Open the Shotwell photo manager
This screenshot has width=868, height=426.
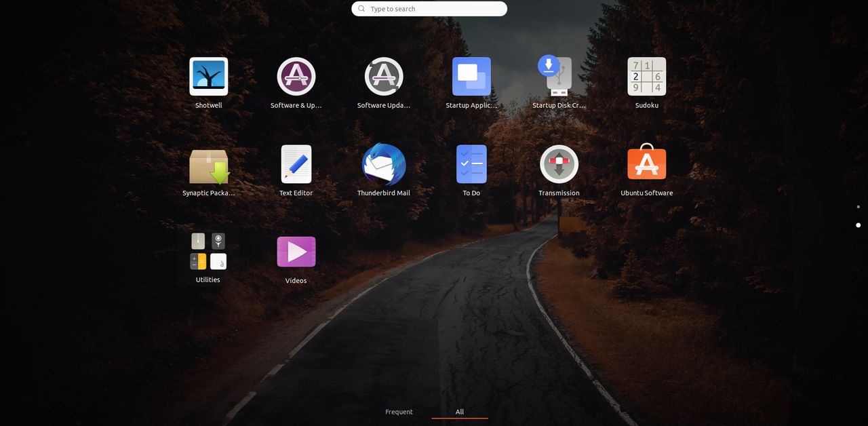pos(208,77)
